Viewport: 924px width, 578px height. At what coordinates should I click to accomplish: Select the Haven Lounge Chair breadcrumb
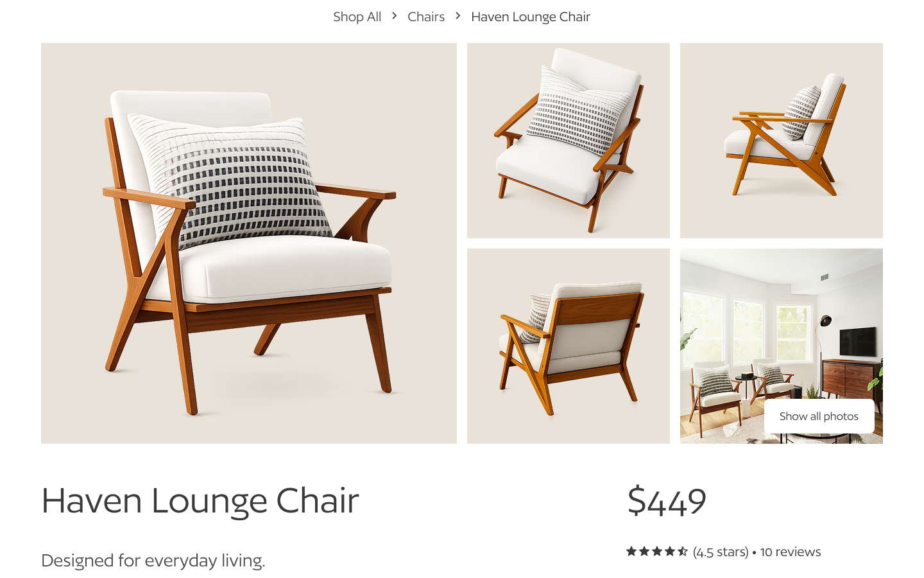coord(531,17)
